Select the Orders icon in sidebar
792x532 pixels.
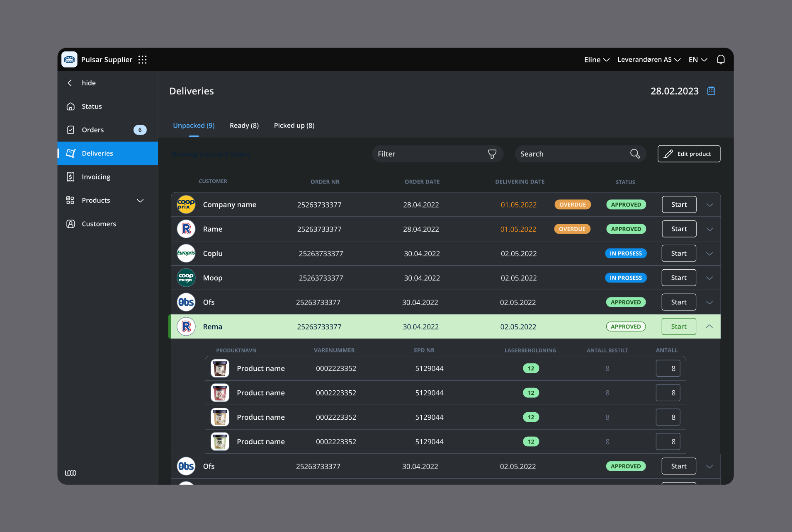[71, 130]
